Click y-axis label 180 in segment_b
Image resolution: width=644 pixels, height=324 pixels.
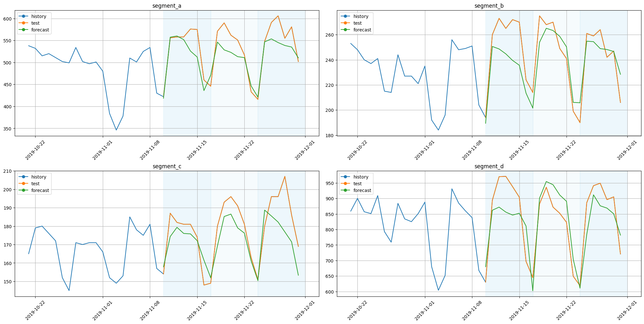(330, 135)
